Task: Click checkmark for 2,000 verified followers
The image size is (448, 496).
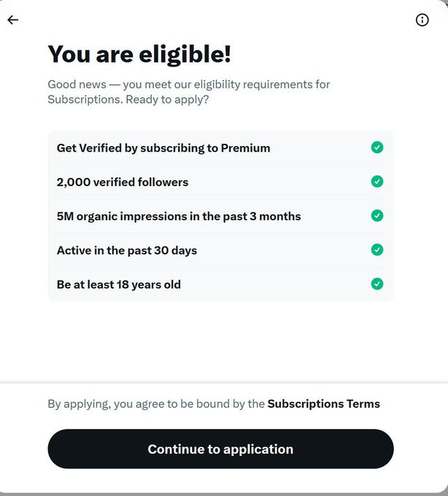Action: click(x=376, y=182)
